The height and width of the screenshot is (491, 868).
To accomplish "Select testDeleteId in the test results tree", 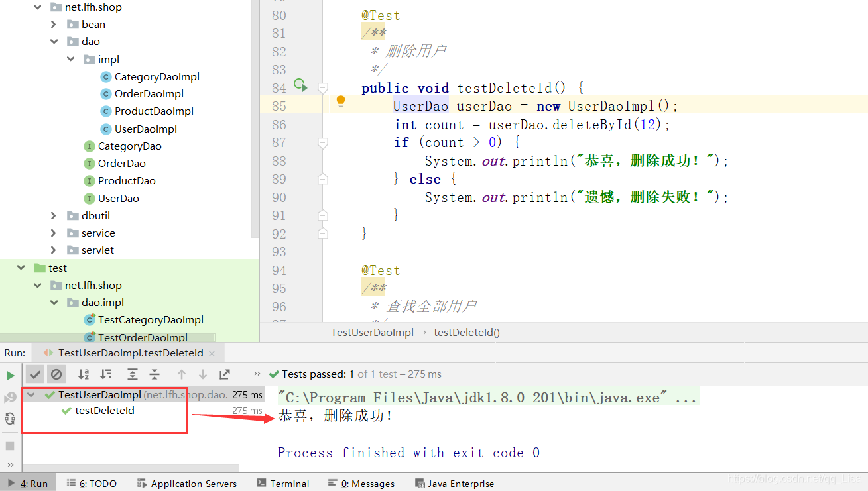I will (105, 411).
